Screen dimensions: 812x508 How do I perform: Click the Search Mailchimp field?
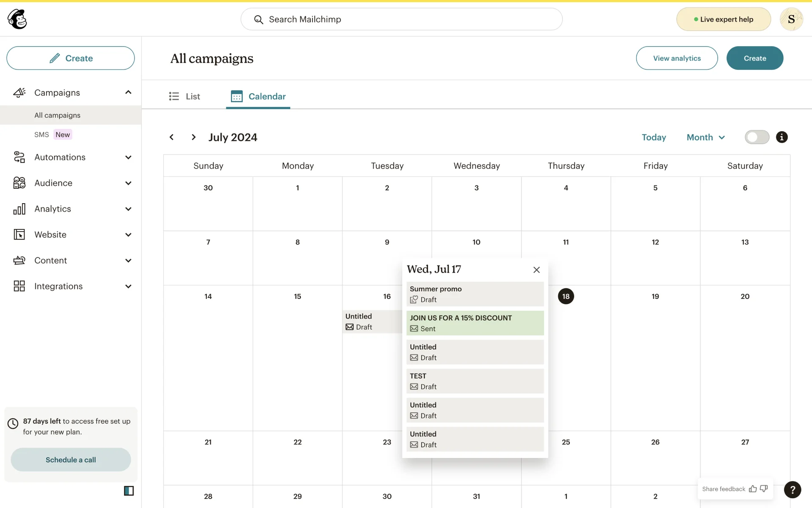pos(401,19)
